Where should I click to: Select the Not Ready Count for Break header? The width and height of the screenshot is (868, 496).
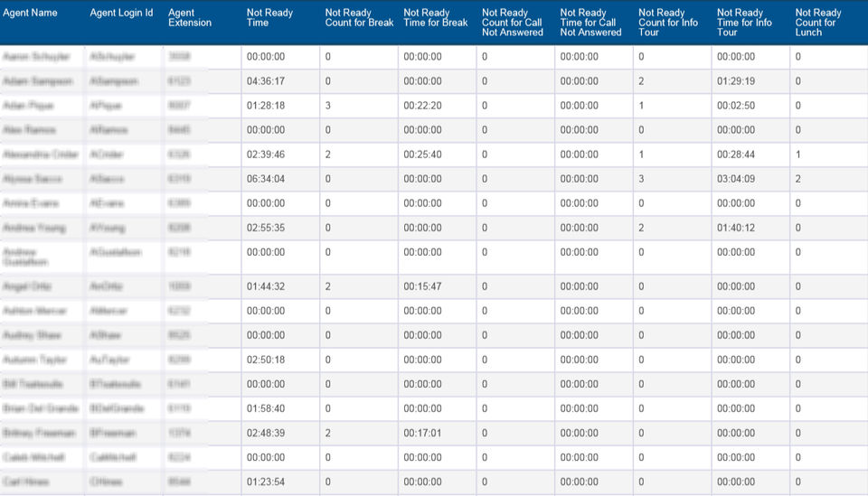click(x=359, y=18)
